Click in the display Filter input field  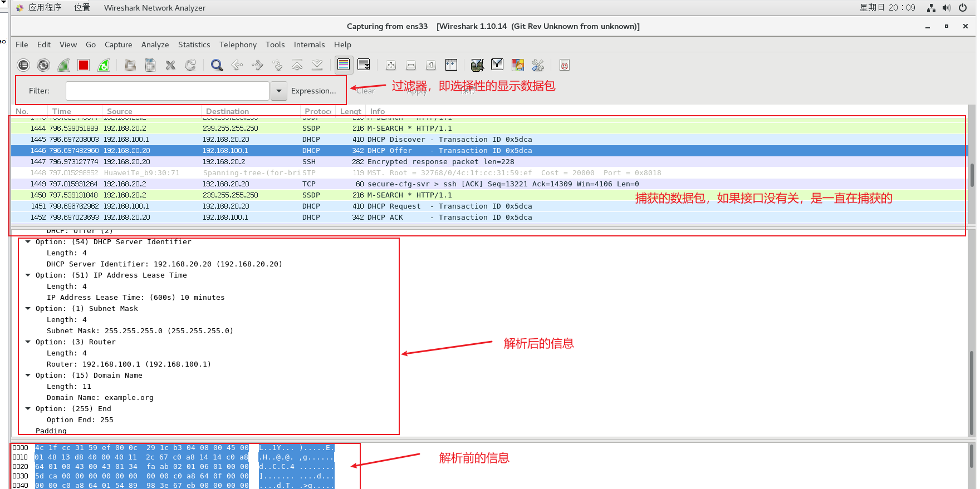[168, 91]
